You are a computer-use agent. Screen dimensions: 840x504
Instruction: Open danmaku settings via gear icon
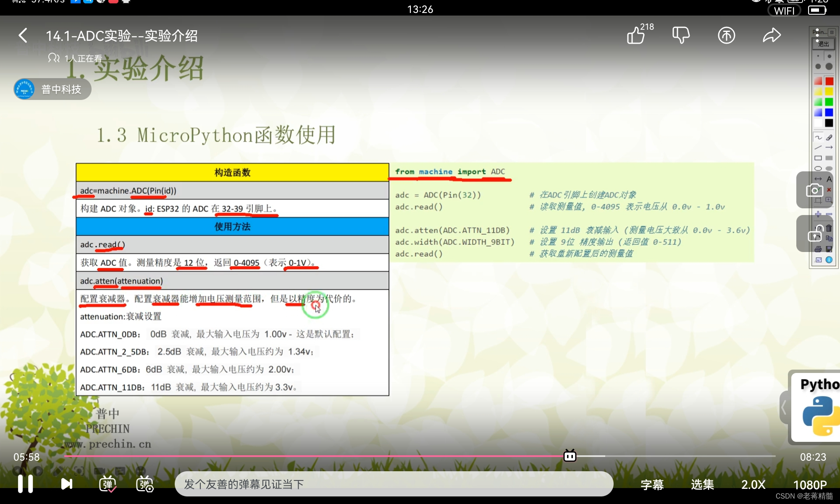145,484
